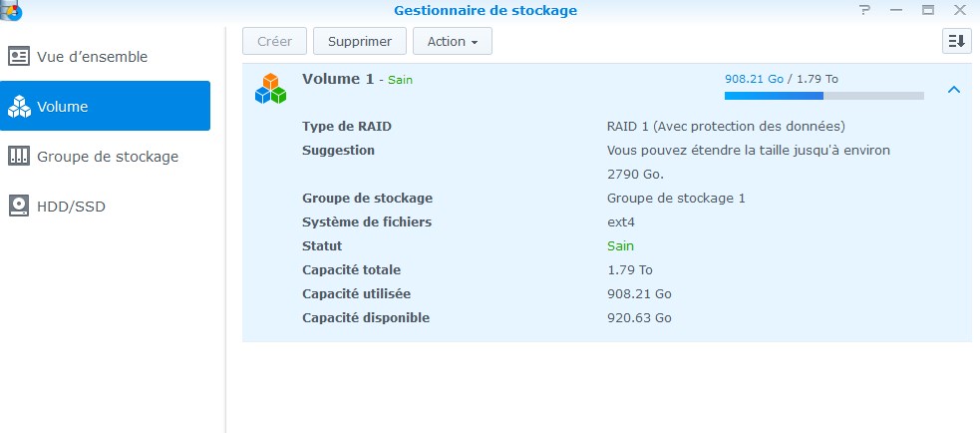The image size is (980, 433).
Task: Click the Capacité disponible value 920.63 Go
Action: [x=639, y=318]
